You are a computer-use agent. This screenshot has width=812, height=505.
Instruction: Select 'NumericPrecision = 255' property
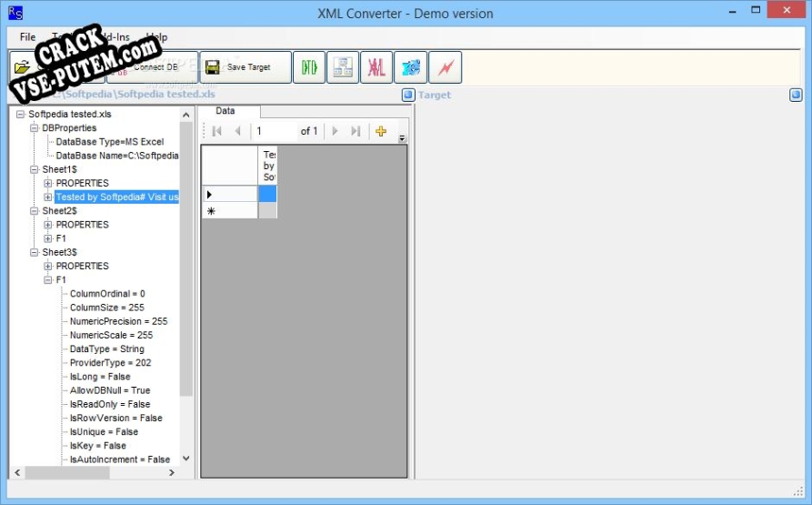point(118,321)
